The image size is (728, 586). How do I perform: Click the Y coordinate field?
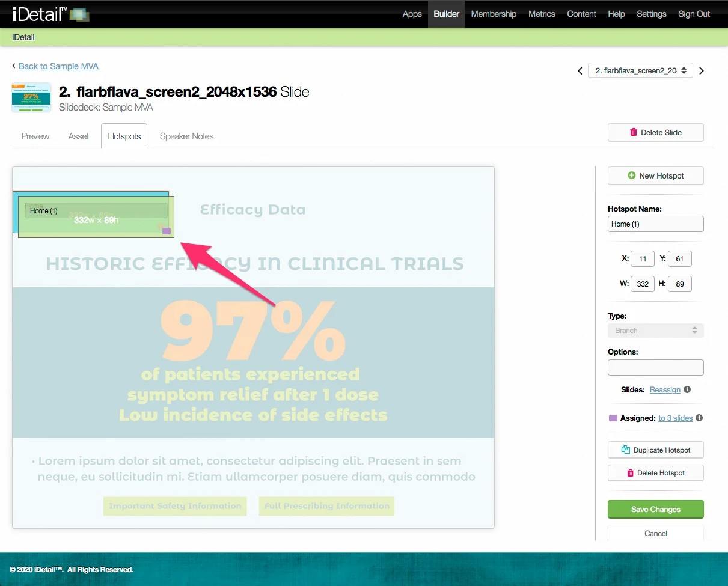tap(680, 258)
